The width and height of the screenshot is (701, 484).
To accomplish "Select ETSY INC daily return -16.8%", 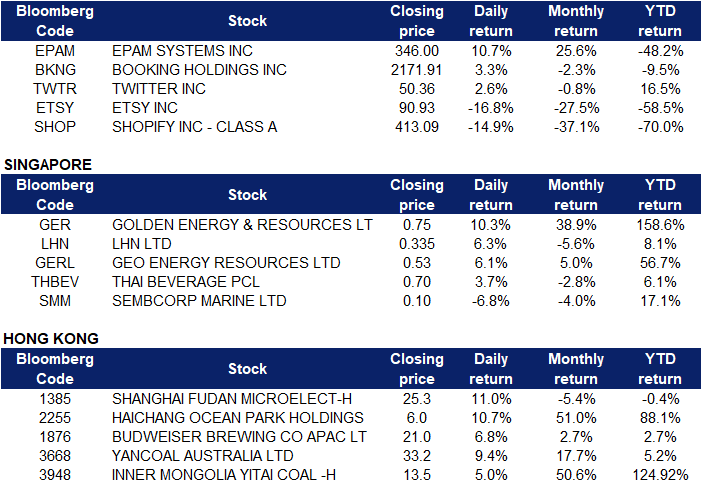I will (490, 108).
